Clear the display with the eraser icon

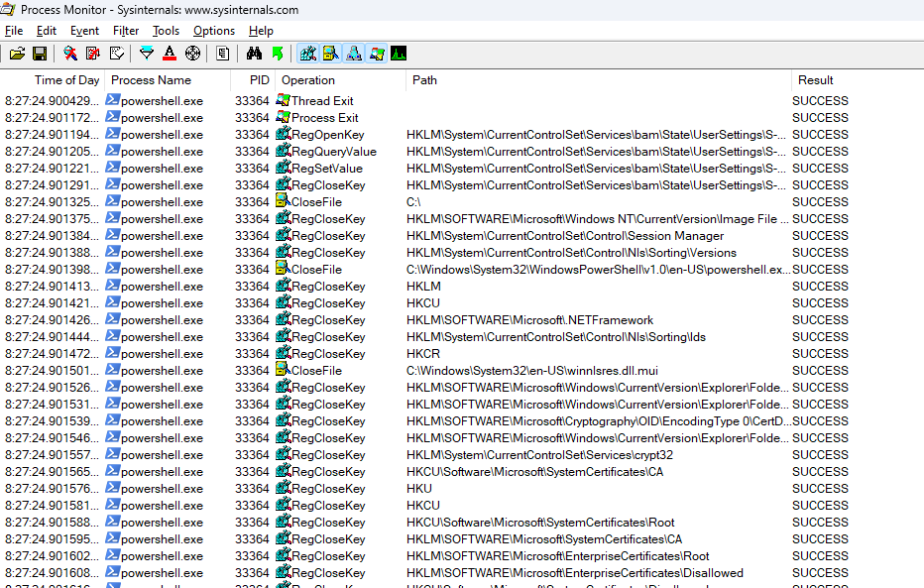click(117, 54)
